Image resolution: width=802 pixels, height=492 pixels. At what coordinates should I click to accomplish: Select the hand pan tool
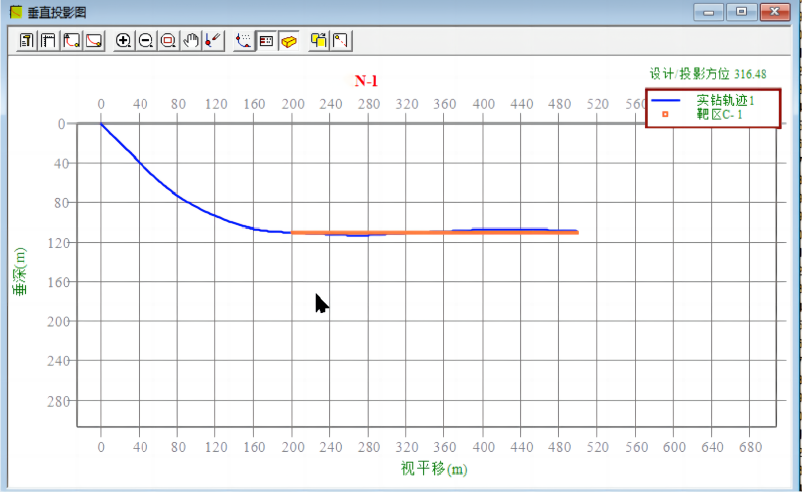(x=190, y=41)
